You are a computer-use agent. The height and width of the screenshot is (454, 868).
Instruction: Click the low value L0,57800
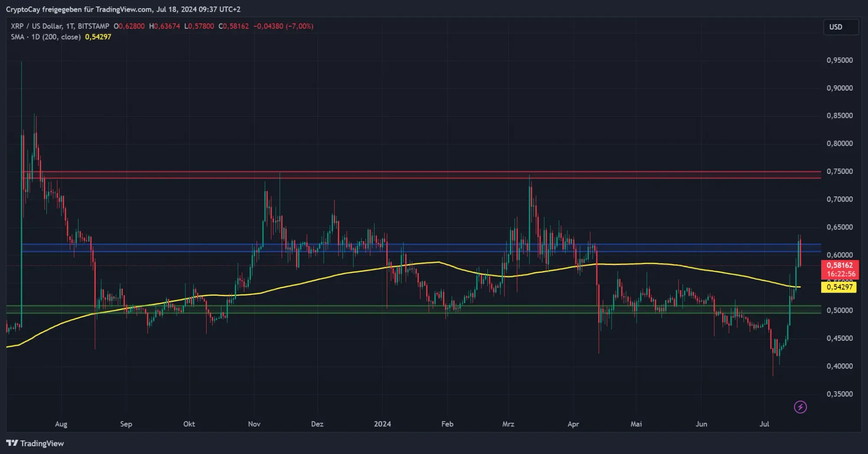point(199,26)
